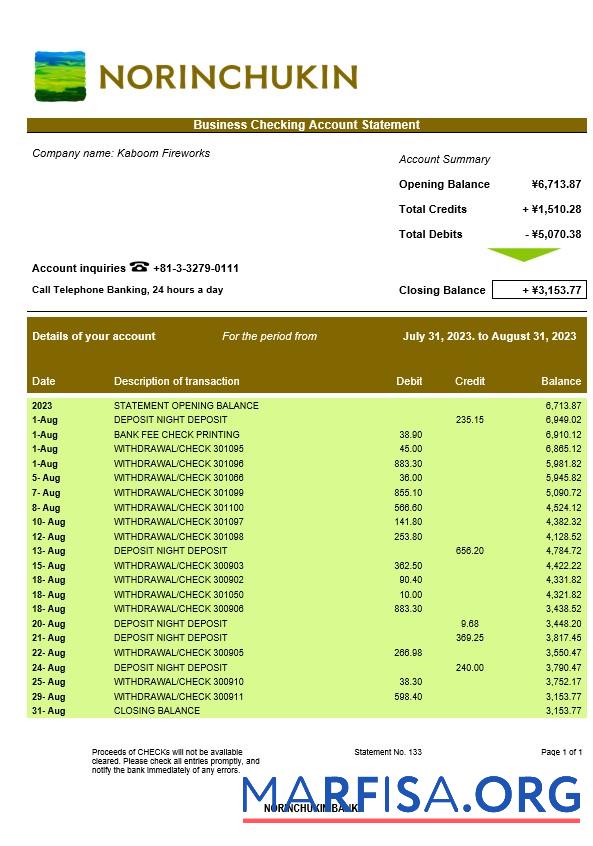593x846 pixels.
Task: Click the 240.00 credit on 24-Aug
Action: click(469, 667)
